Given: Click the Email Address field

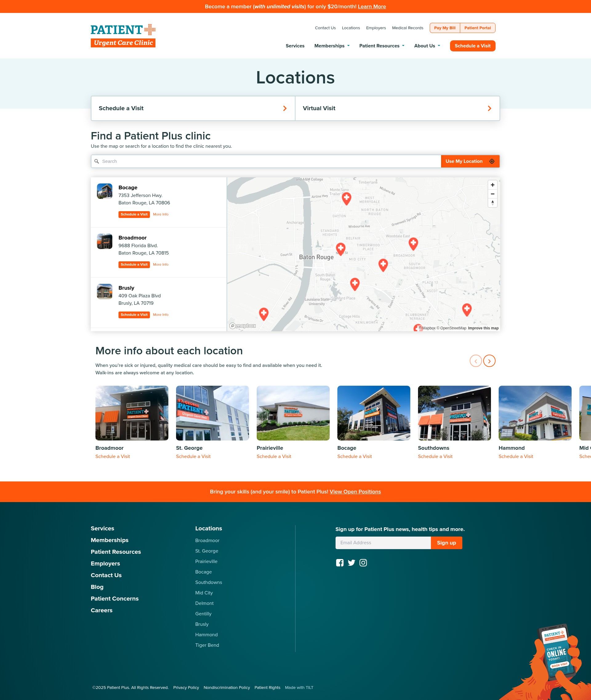Looking at the screenshot, I should (383, 542).
